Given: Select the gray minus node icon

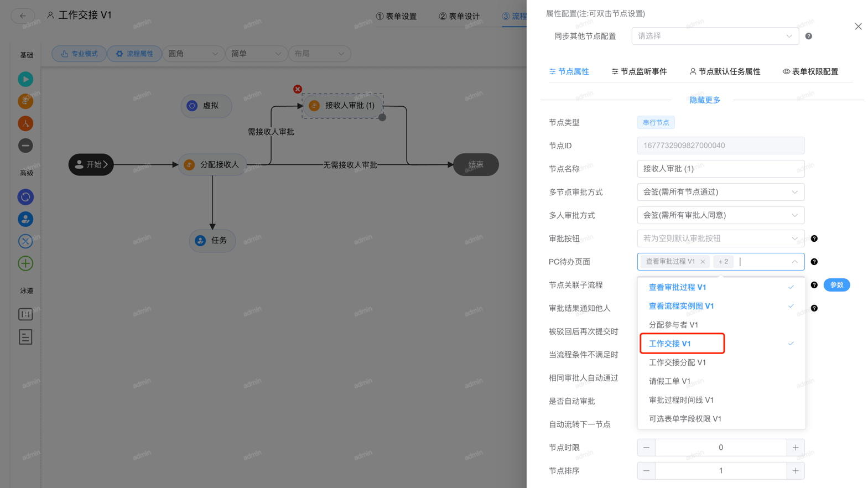Looking at the screenshot, I should 25,146.
